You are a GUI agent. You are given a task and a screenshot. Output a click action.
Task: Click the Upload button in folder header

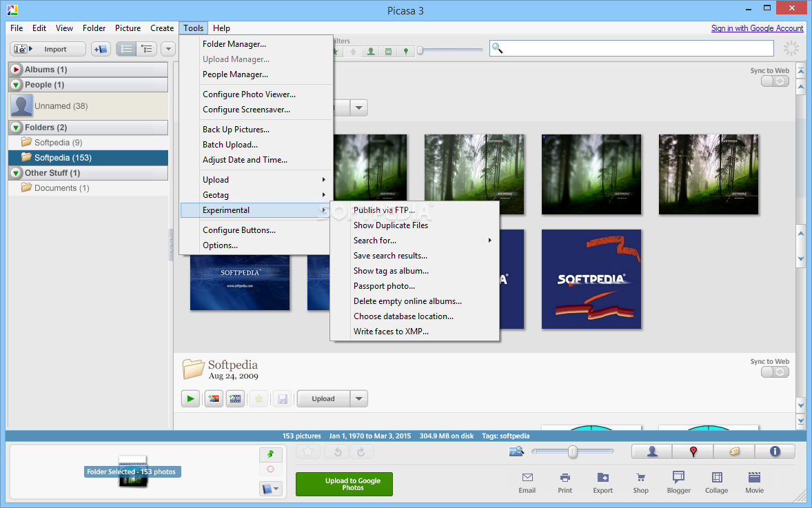click(x=323, y=398)
